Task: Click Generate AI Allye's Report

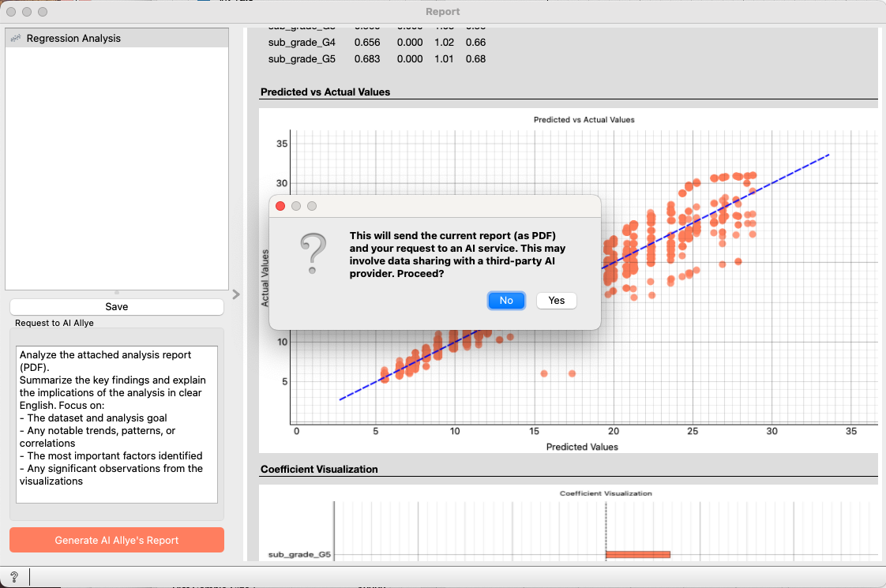Action: pyautogui.click(x=117, y=541)
